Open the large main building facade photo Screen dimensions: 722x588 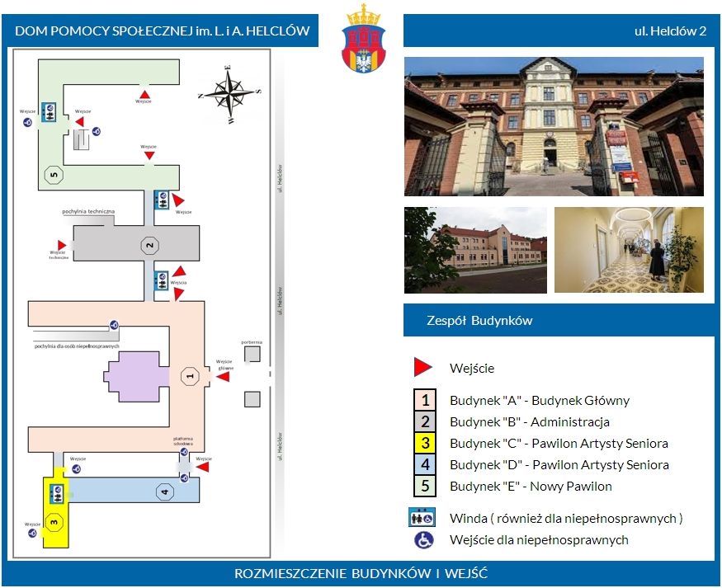[554, 126]
